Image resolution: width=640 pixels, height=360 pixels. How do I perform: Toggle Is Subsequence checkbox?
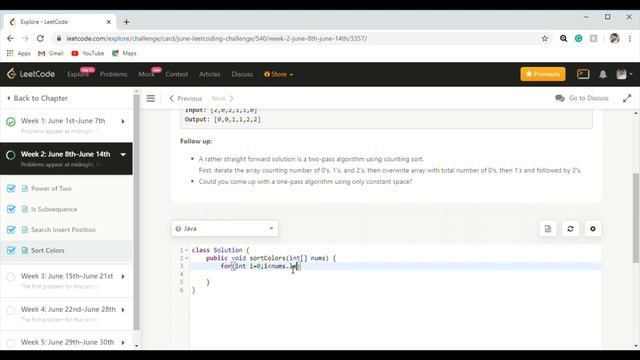(11, 209)
